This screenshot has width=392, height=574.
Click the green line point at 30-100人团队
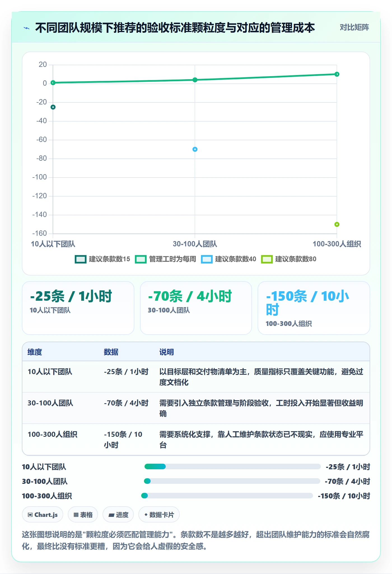tap(195, 80)
